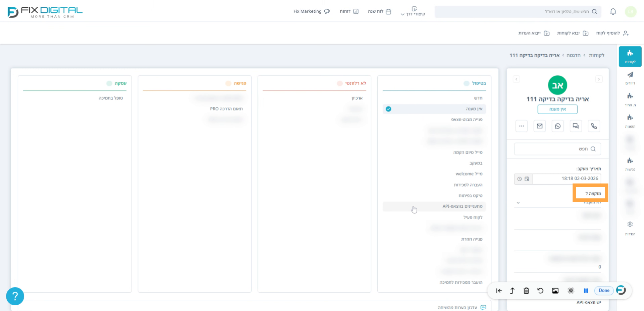Click the notification bell icon

(x=613, y=12)
